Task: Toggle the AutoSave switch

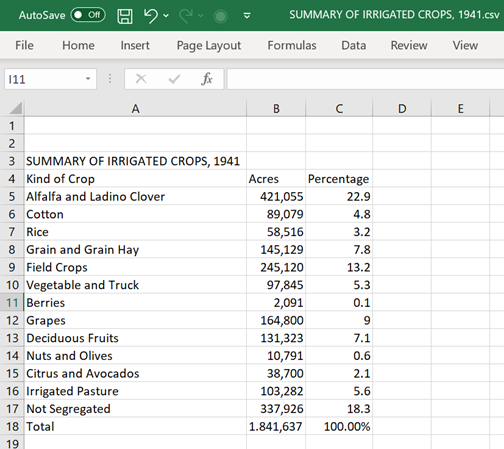Action: pos(88,15)
